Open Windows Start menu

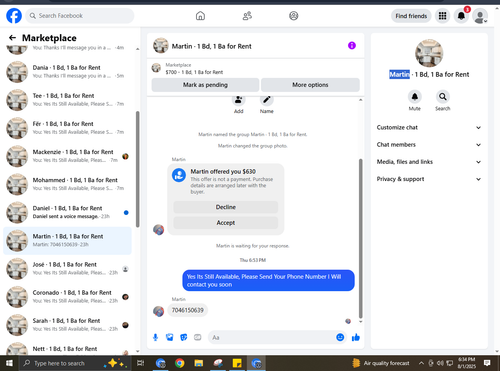coord(9,363)
